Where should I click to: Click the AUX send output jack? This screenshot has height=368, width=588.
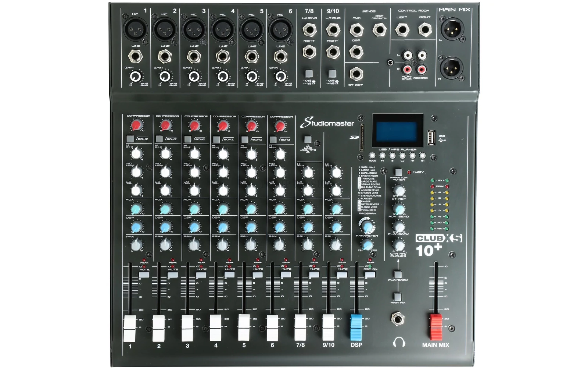(x=356, y=30)
